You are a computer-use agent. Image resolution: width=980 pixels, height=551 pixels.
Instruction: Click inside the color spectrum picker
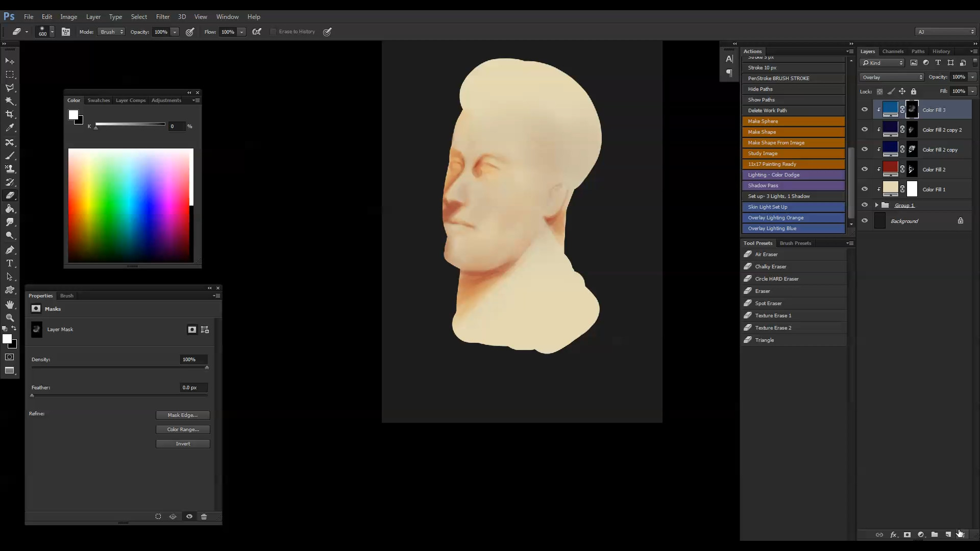[x=130, y=204]
